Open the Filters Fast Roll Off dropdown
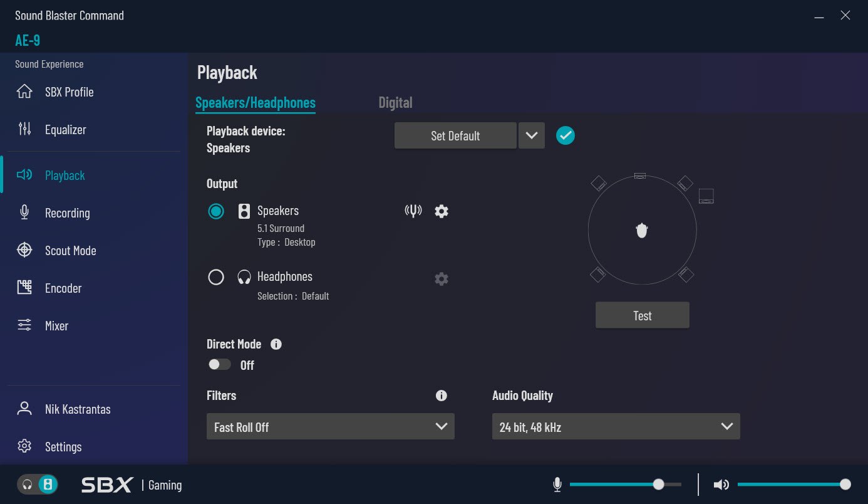 point(331,426)
